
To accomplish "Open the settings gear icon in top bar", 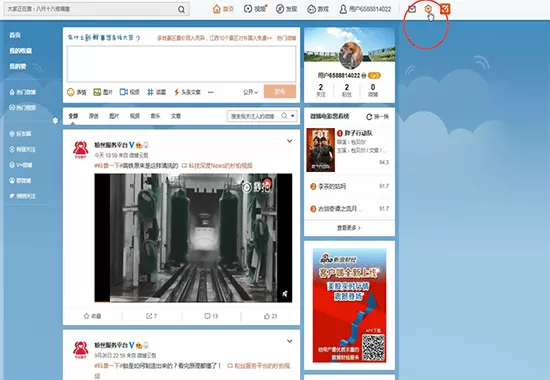I will (428, 9).
